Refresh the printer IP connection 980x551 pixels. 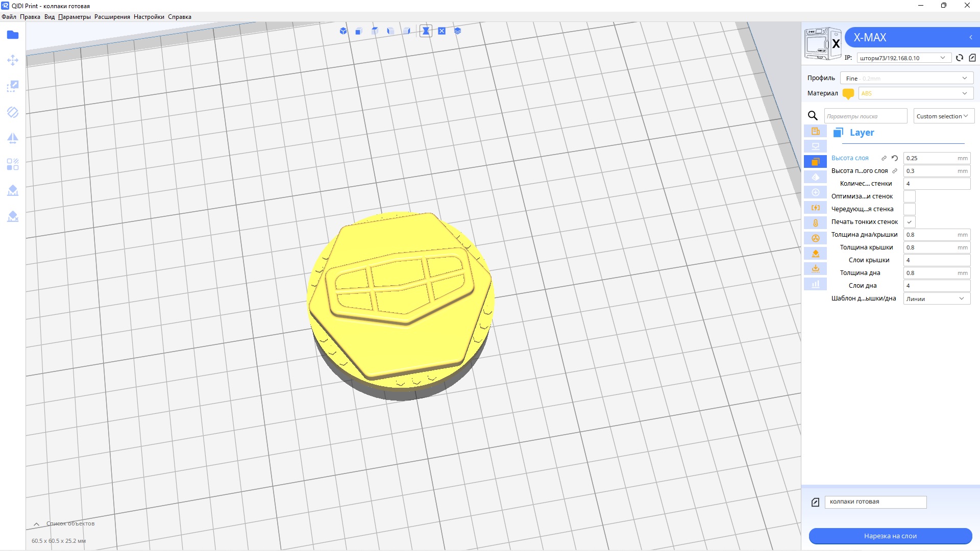960,58
